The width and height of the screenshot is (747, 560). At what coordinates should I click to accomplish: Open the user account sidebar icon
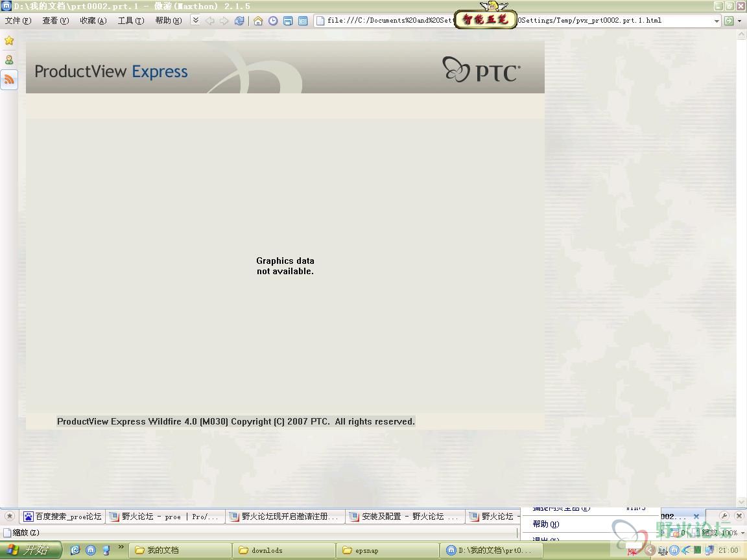point(9,60)
